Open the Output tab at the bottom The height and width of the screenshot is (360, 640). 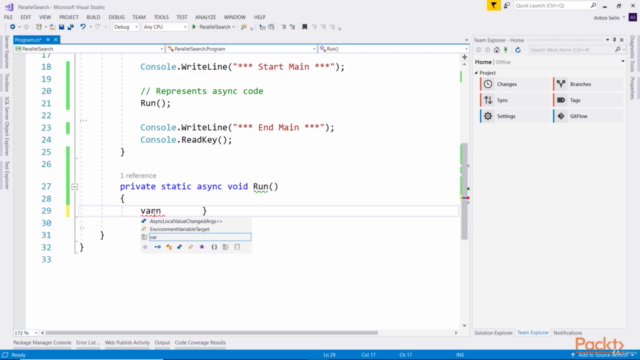[162, 342]
